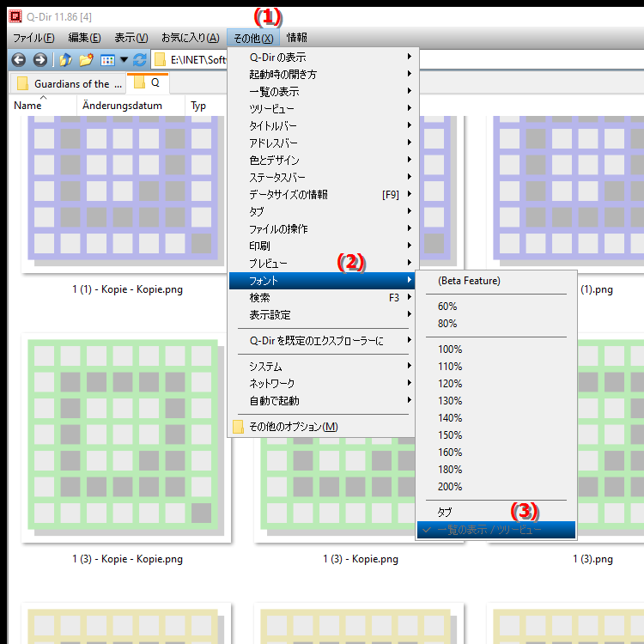Switch to the Guardians of the ... tab
The width and height of the screenshot is (644, 644).
(70, 84)
